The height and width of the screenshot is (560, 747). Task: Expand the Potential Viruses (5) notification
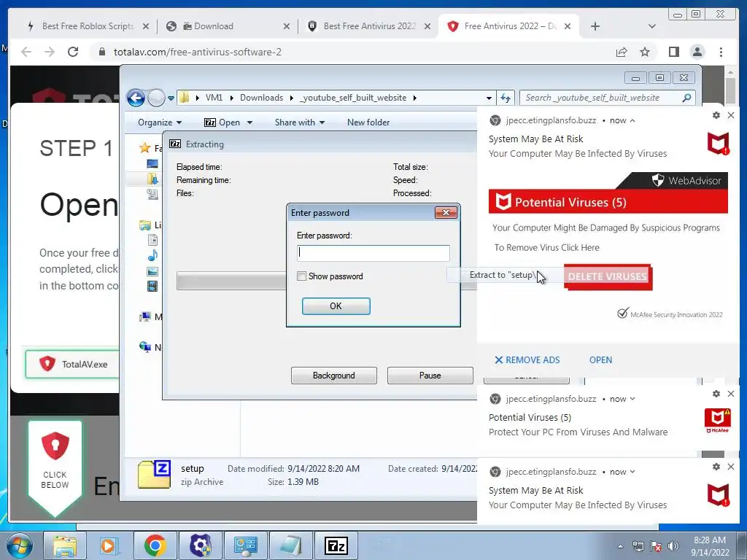point(632,399)
